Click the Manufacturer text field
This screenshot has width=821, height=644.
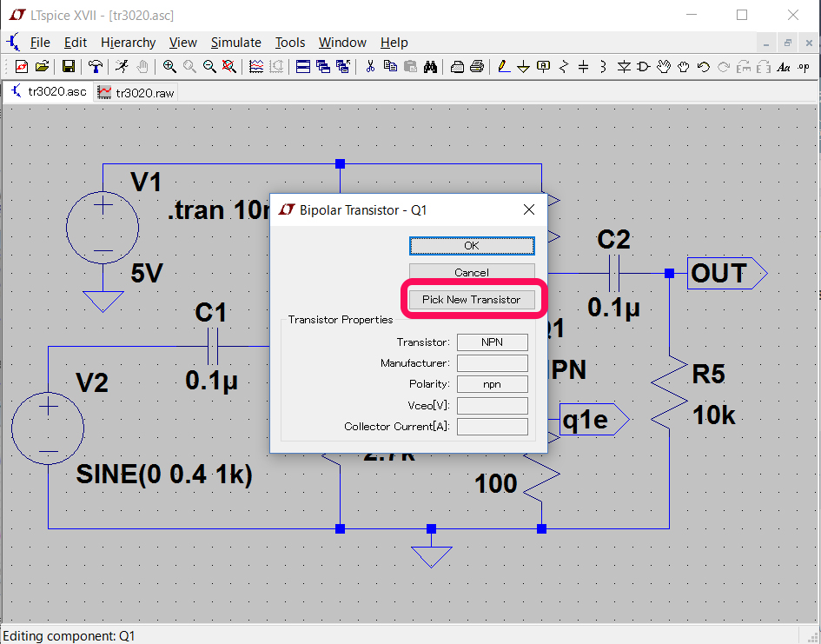pyautogui.click(x=492, y=363)
